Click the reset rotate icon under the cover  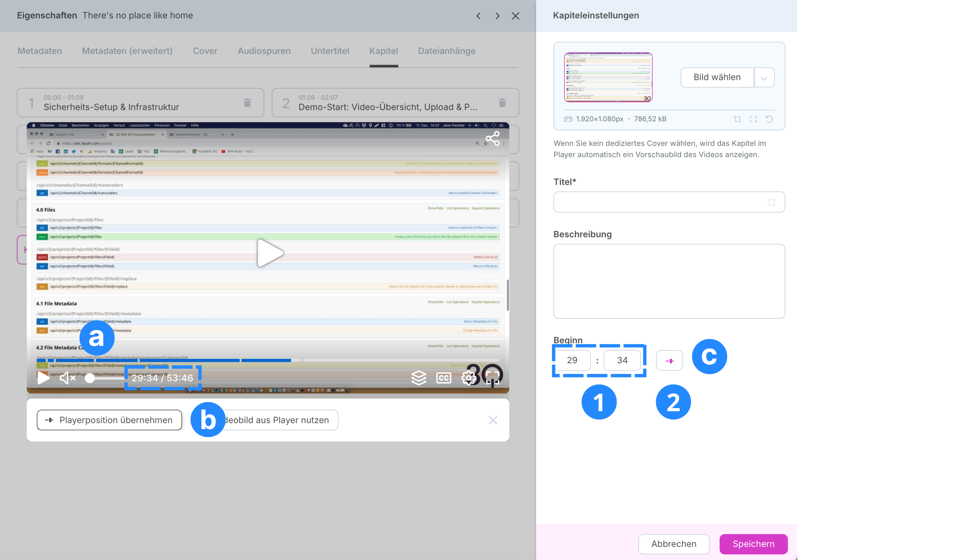[769, 119]
